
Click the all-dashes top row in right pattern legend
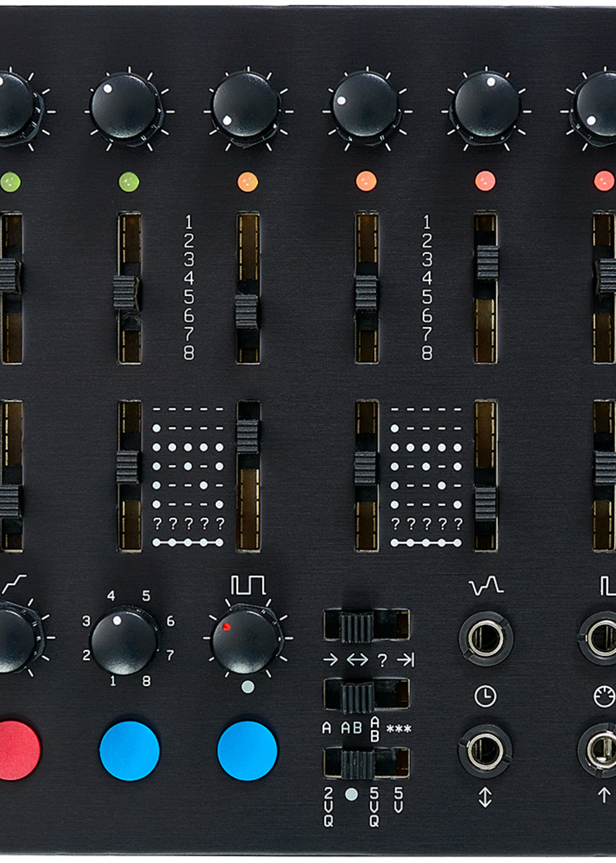(x=426, y=410)
